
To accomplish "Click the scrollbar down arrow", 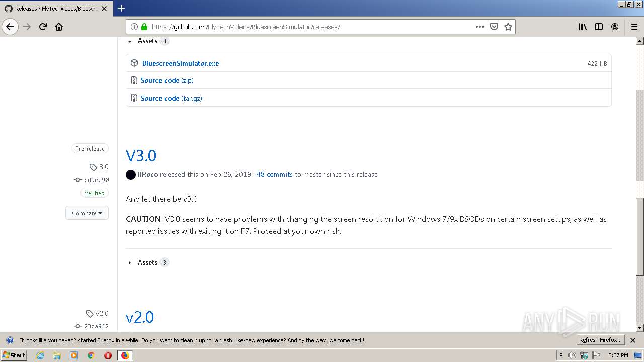I will click(640, 328).
